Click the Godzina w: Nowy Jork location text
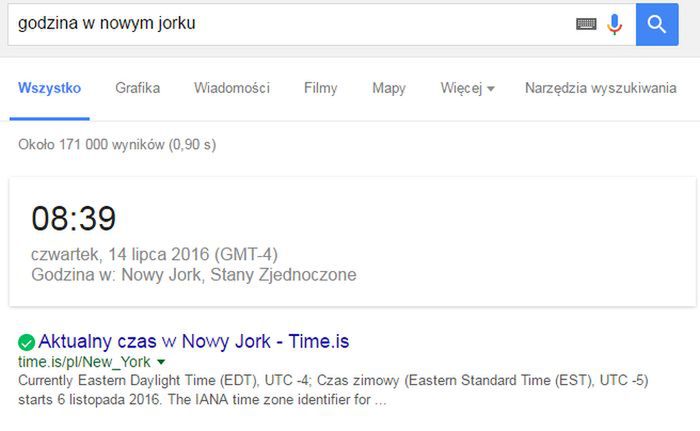The height and width of the screenshot is (431, 700). pyautogui.click(x=193, y=274)
